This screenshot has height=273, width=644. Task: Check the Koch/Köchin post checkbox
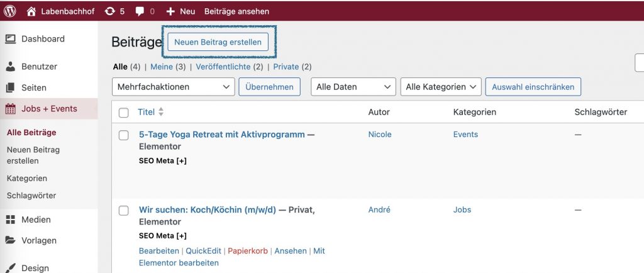coord(124,210)
